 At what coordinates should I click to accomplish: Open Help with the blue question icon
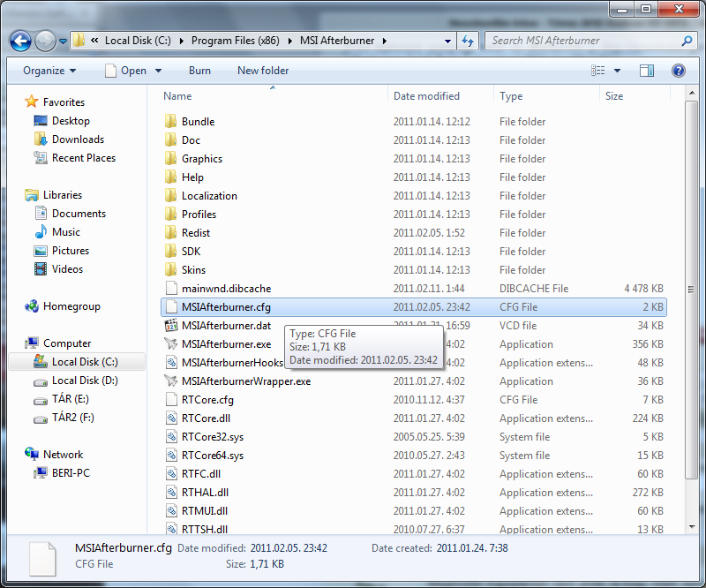tap(679, 71)
